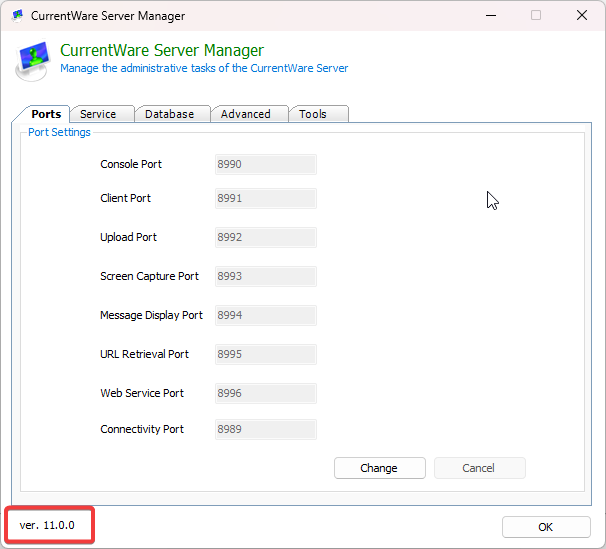Click the 'Client Port' label

click(126, 198)
